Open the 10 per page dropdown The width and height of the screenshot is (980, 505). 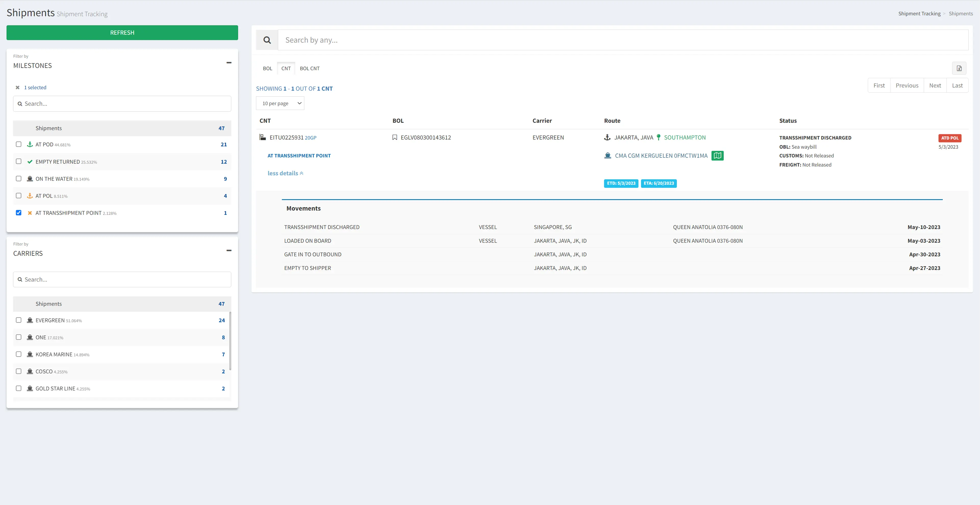(x=280, y=104)
